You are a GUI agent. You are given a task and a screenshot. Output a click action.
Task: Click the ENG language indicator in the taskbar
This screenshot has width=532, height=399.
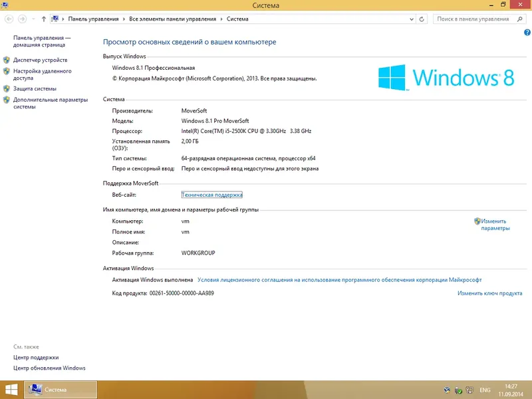pos(485,390)
